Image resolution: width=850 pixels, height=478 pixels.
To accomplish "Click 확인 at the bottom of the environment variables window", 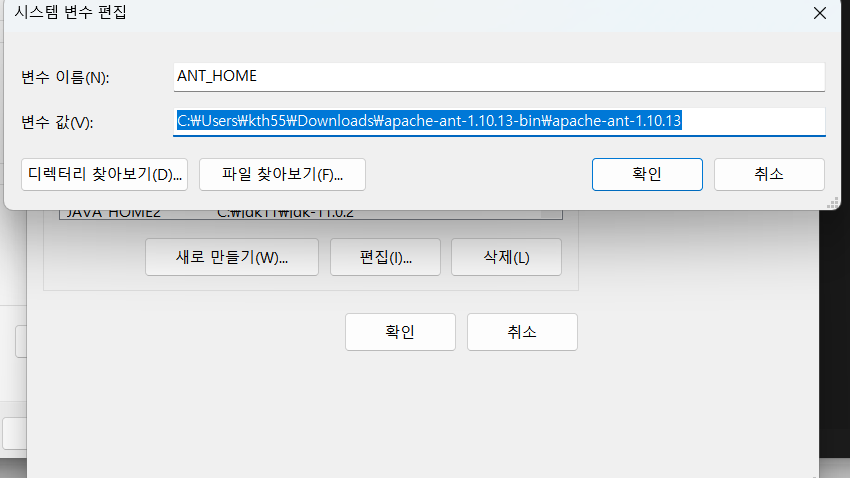I will point(400,332).
